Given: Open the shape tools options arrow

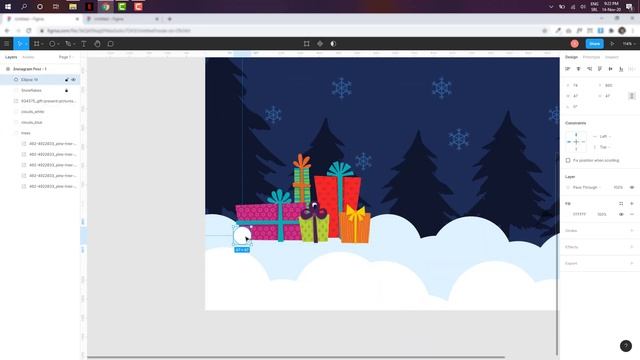Looking at the screenshot, I should [x=58, y=44].
